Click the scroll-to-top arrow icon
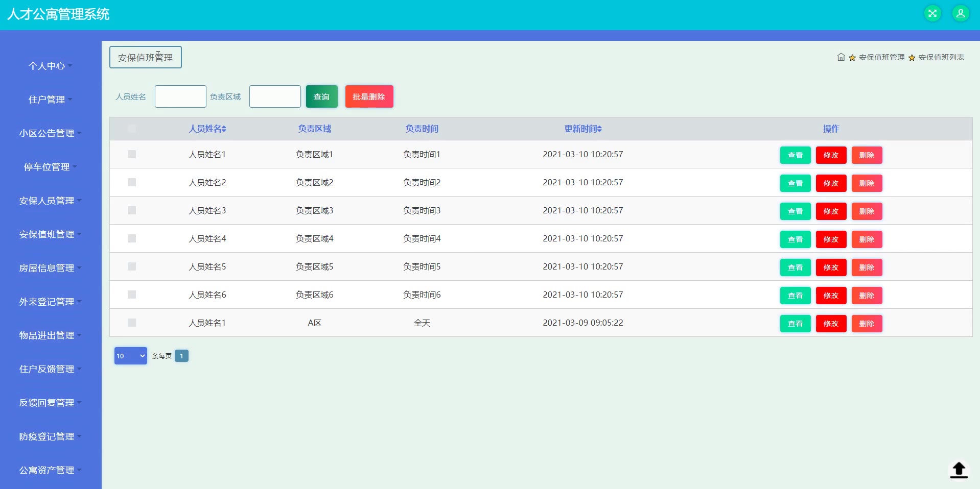The width and height of the screenshot is (980, 489). point(959,470)
